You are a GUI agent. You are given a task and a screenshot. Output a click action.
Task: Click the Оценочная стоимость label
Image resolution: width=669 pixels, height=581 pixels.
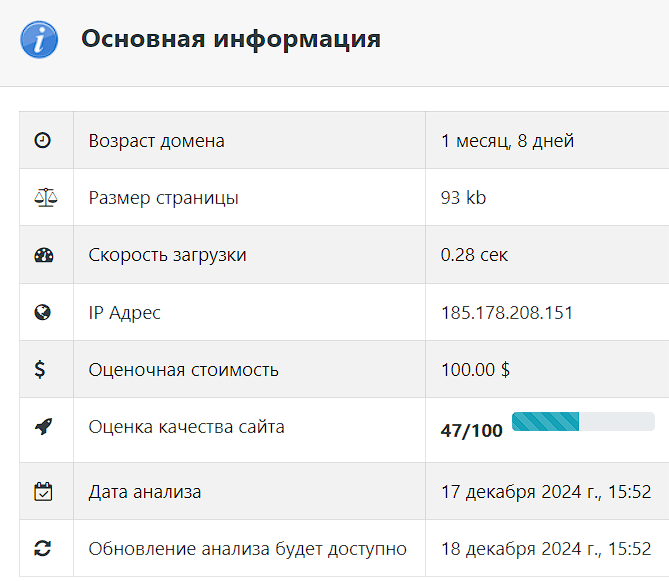[x=183, y=370]
